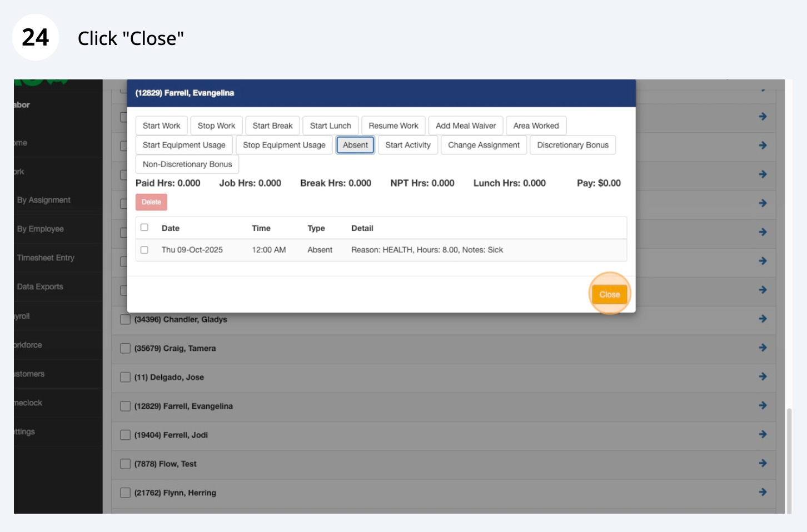Click Add Meal Waiver button
The width and height of the screenshot is (807, 532).
coord(466,126)
